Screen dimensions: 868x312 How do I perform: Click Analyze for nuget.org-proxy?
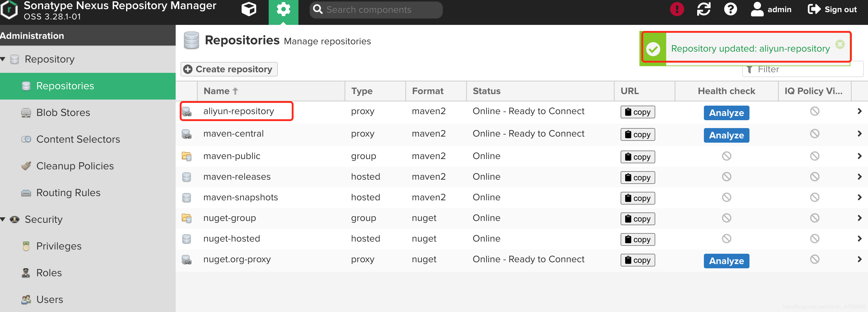point(726,261)
